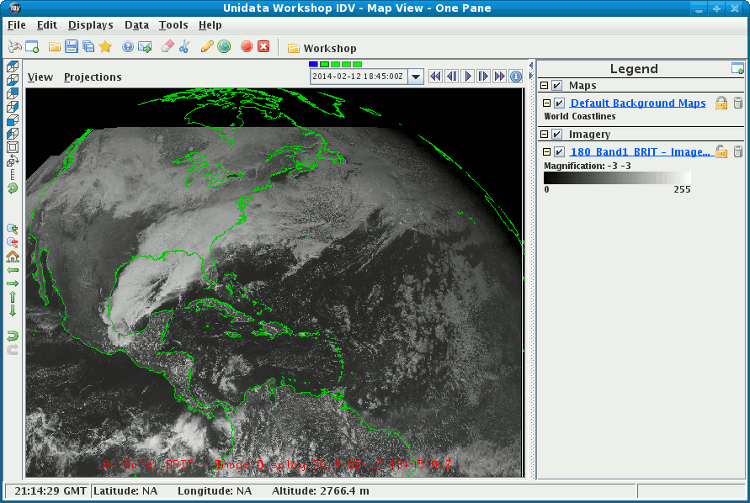Collapse the Imagery legend category

pos(544,134)
